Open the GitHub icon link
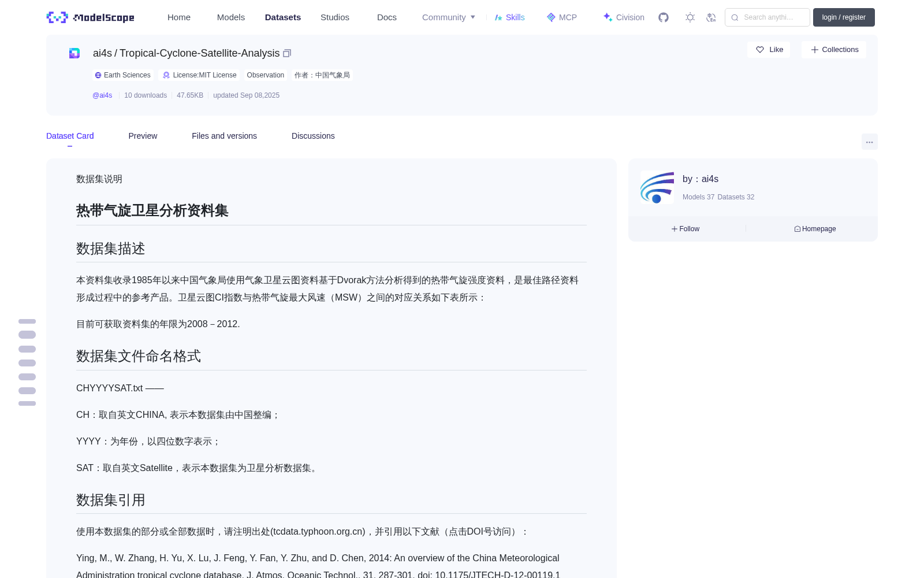The height and width of the screenshot is (578, 924). point(664,17)
